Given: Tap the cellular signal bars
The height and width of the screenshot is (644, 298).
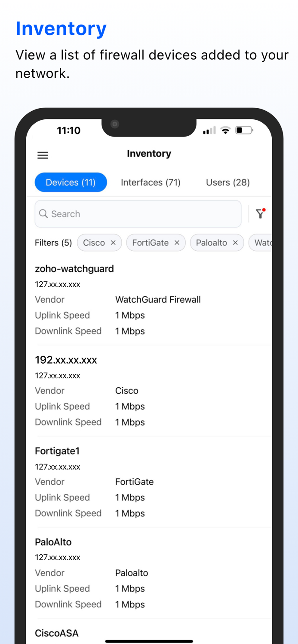Looking at the screenshot, I should click(x=209, y=130).
